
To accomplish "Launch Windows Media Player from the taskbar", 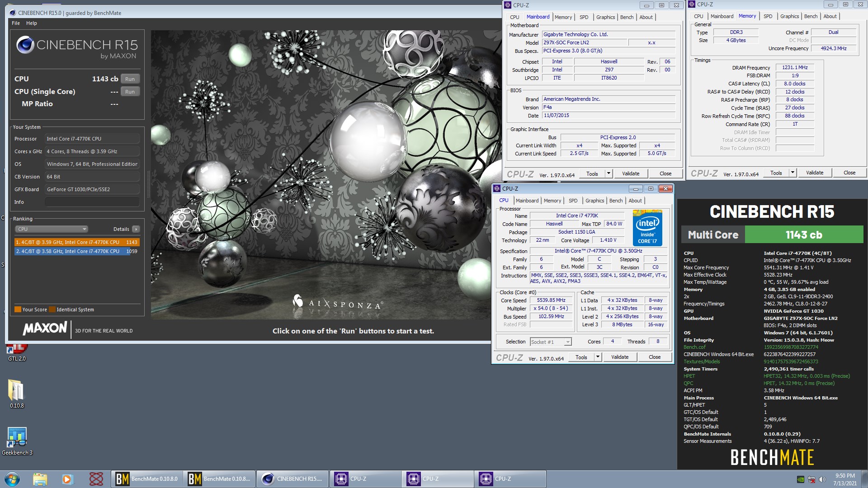I will pos(67,479).
